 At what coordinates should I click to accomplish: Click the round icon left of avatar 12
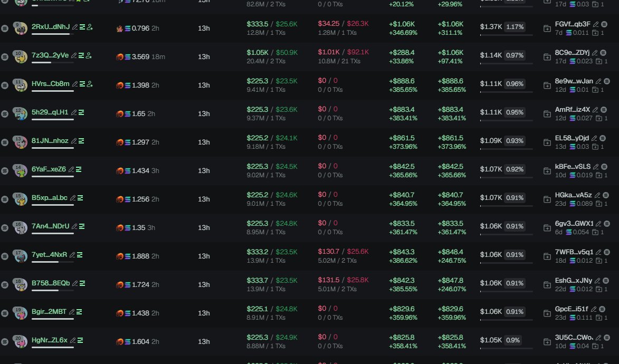pos(5,114)
